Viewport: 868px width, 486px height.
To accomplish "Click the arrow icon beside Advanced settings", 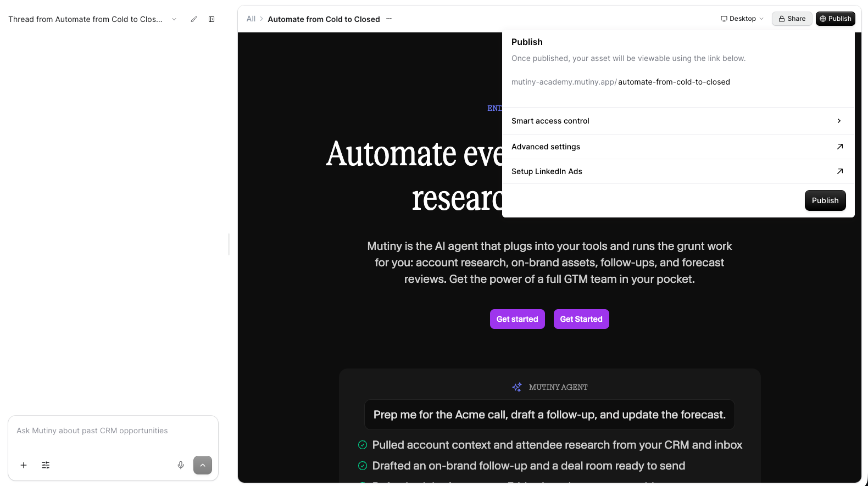I will pos(839,147).
